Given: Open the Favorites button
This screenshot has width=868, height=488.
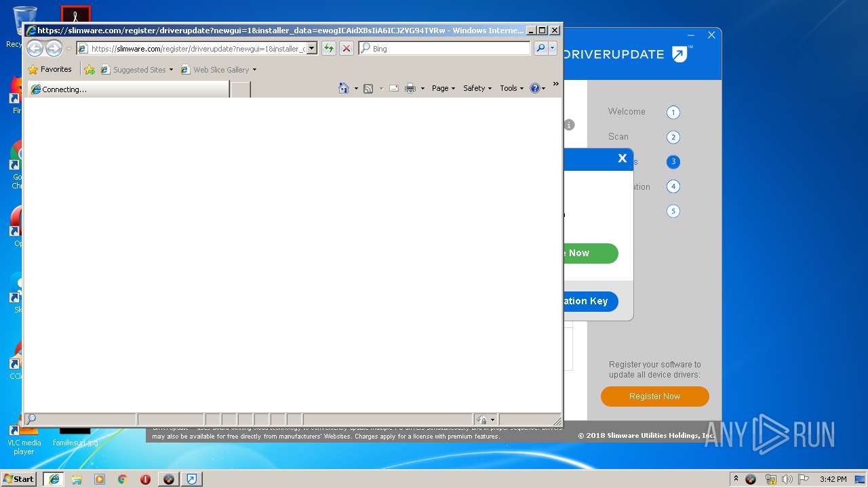Looking at the screenshot, I should (50, 69).
